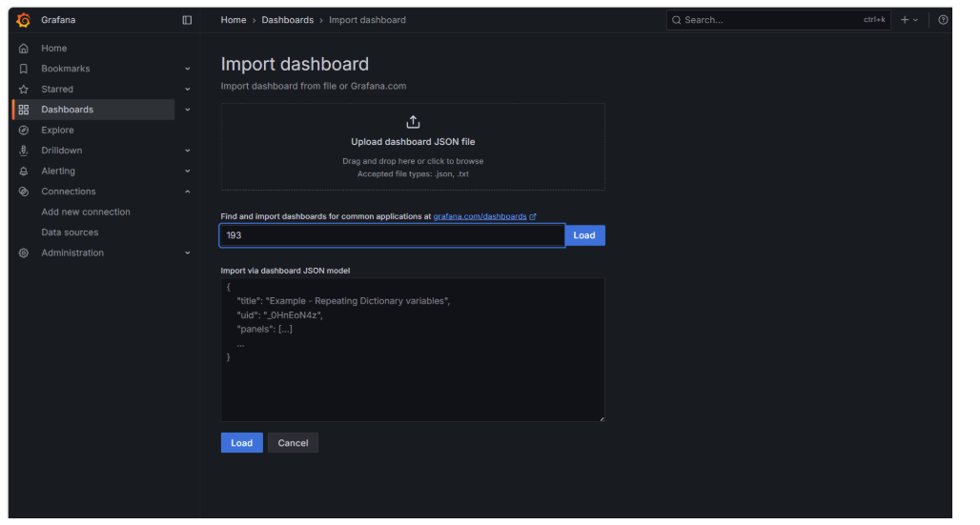The height and width of the screenshot is (525, 980).
Task: Collapse the Connections section chevron
Action: point(188,192)
